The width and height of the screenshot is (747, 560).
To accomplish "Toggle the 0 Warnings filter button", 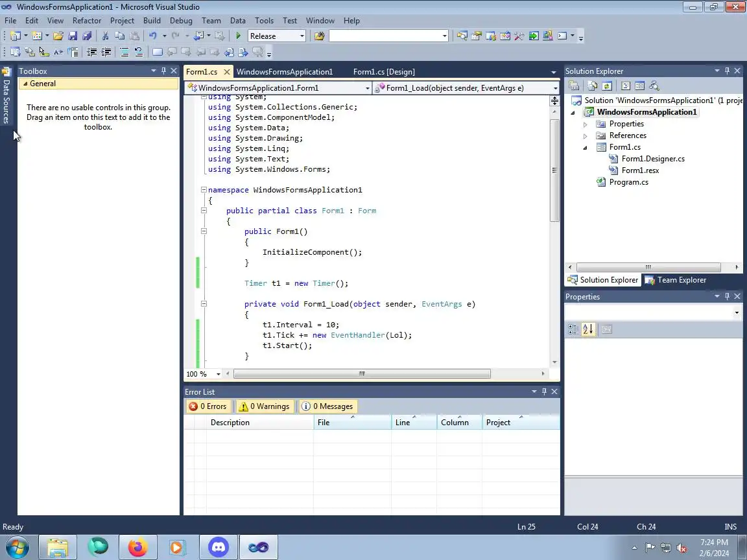I will coord(264,406).
